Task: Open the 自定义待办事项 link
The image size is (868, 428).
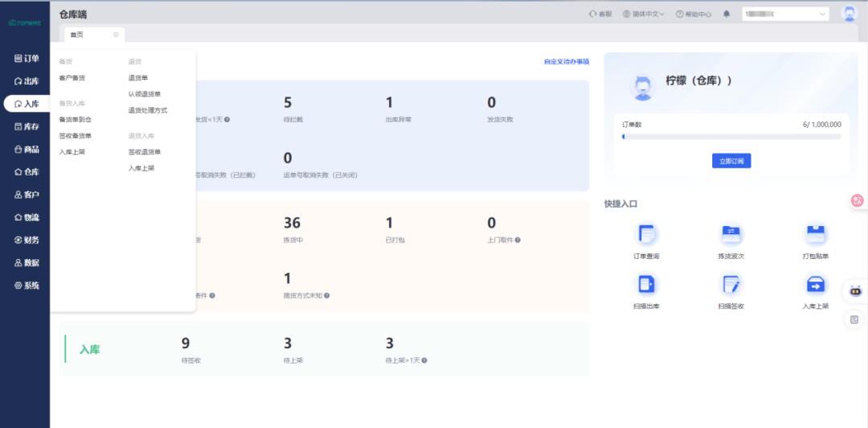Action: [566, 62]
